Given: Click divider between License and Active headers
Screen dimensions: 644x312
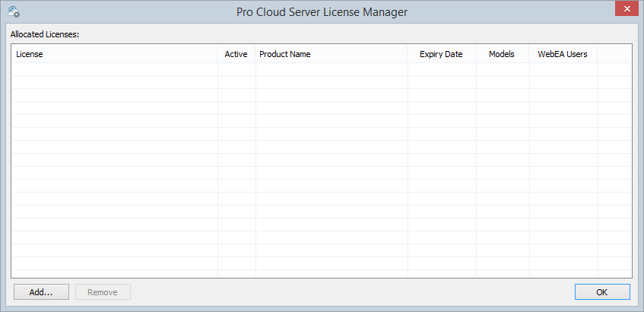Looking at the screenshot, I should (217, 54).
